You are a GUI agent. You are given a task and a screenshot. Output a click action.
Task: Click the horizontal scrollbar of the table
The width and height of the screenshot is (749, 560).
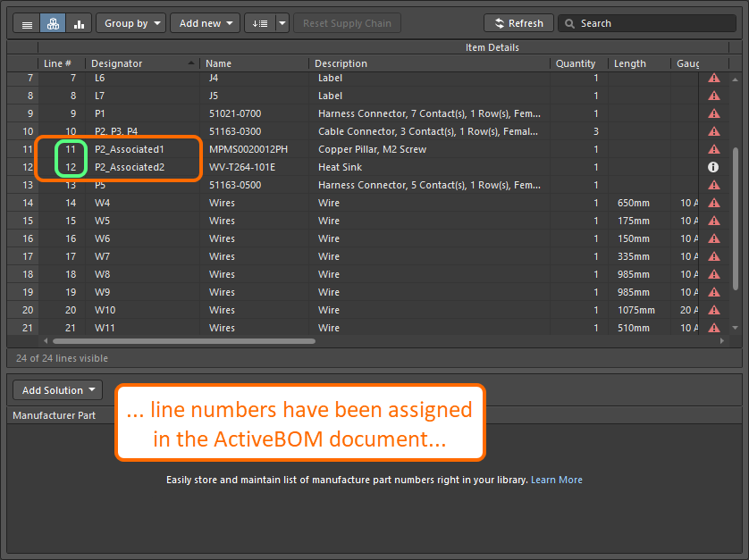coord(183,340)
